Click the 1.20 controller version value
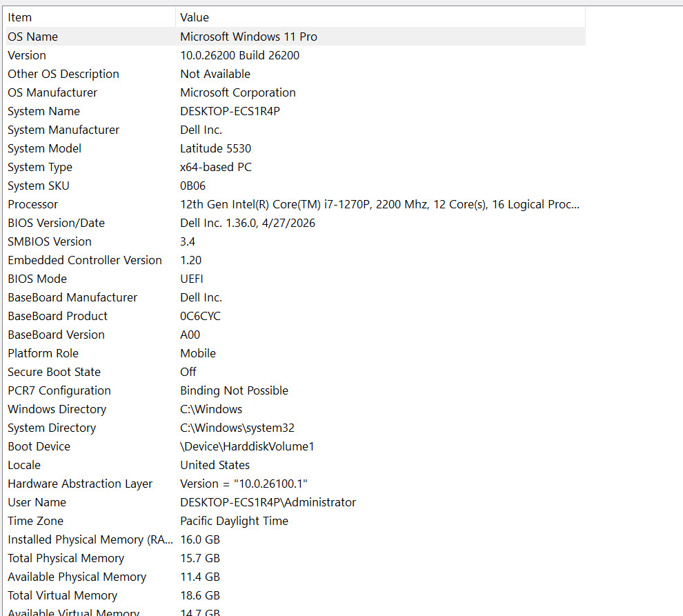Screen dimensions: 683x616 point(190,261)
